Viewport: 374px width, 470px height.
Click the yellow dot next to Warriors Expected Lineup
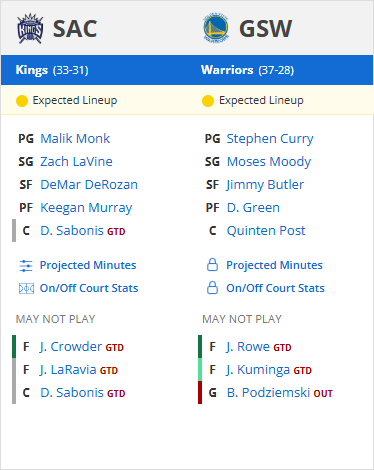click(x=208, y=101)
